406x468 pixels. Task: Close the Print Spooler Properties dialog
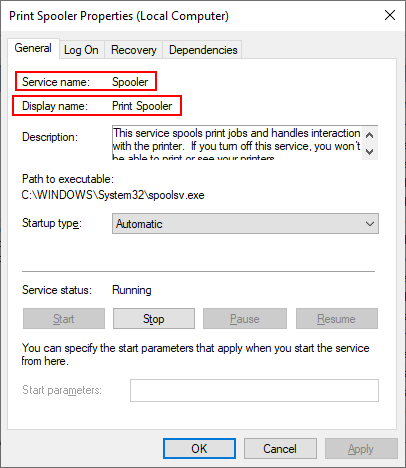[390, 15]
